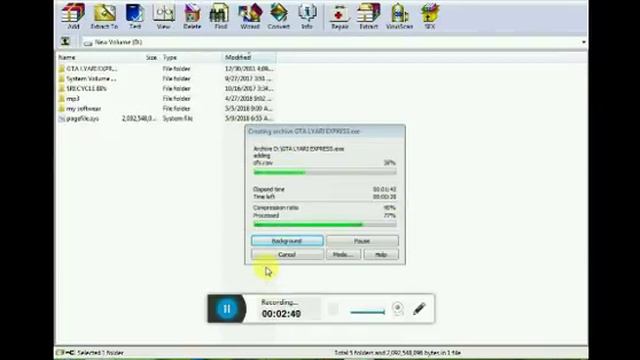Click the total Processed progress bar
This screenshot has width=640, height=360.
[324, 224]
